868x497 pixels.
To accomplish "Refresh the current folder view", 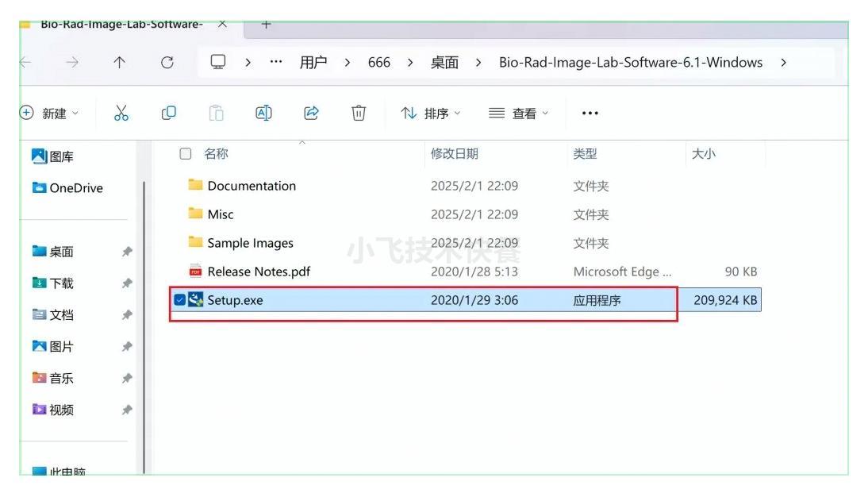I will click(167, 63).
